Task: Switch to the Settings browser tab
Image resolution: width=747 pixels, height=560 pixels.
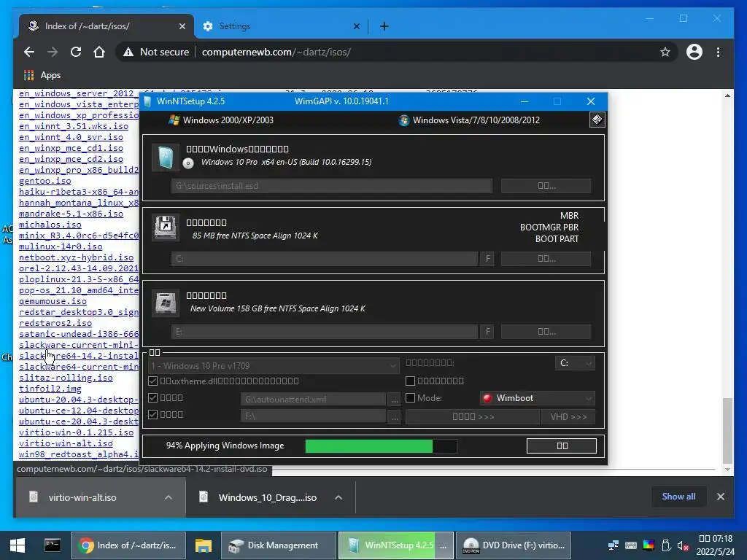Action: pyautogui.click(x=281, y=26)
